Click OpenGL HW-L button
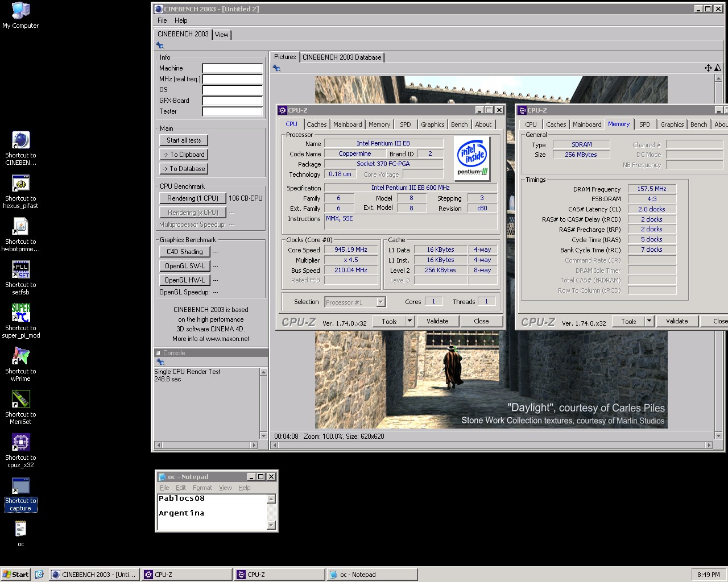This screenshot has width=728, height=582. 185,280
